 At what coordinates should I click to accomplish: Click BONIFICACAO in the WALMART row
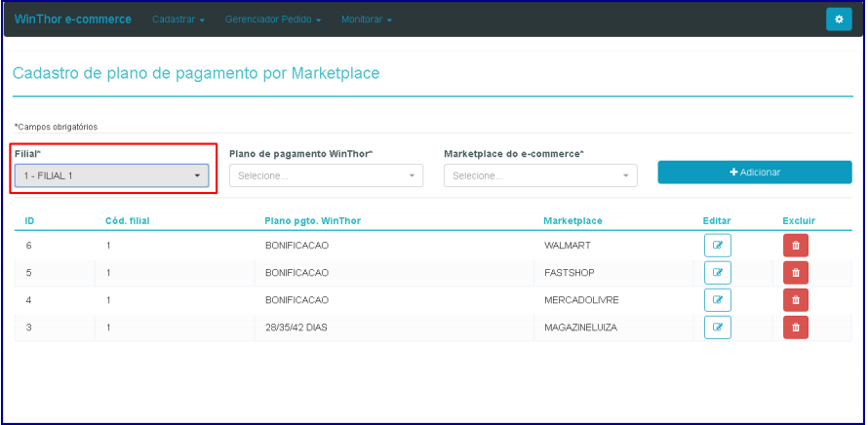(296, 245)
